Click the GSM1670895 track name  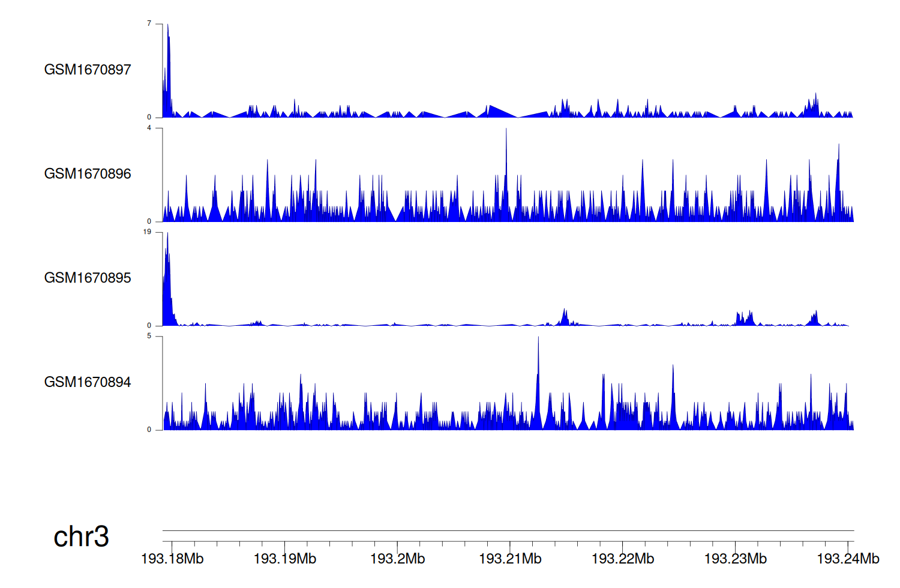coord(88,278)
